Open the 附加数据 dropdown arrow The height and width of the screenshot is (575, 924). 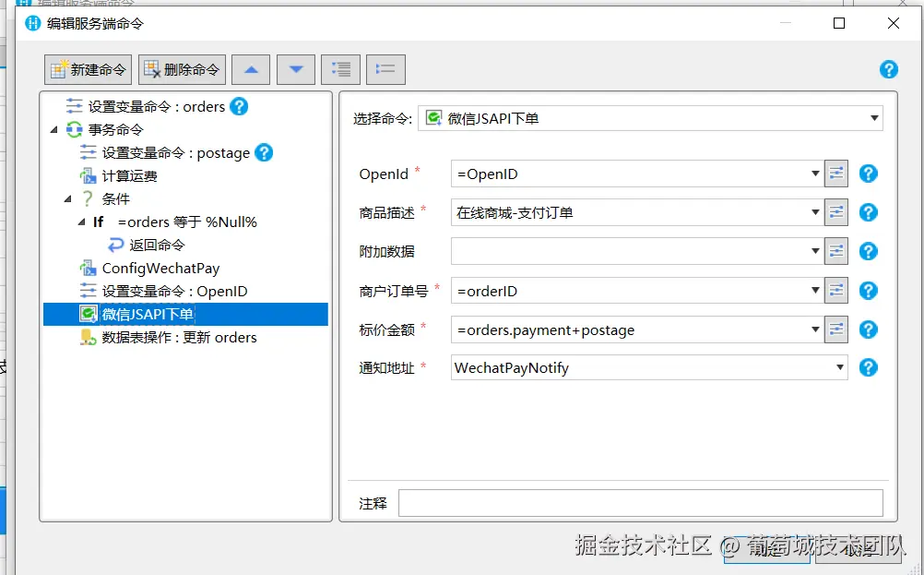coord(815,251)
